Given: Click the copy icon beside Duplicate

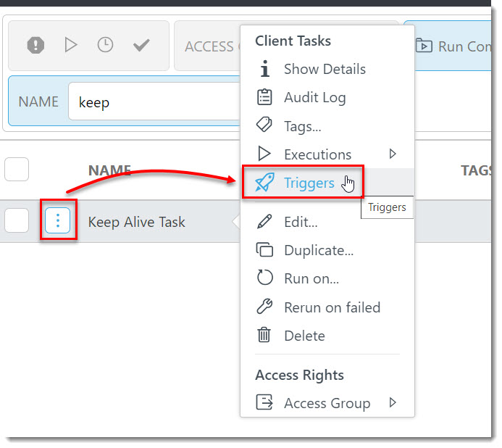Looking at the screenshot, I should [x=264, y=249].
